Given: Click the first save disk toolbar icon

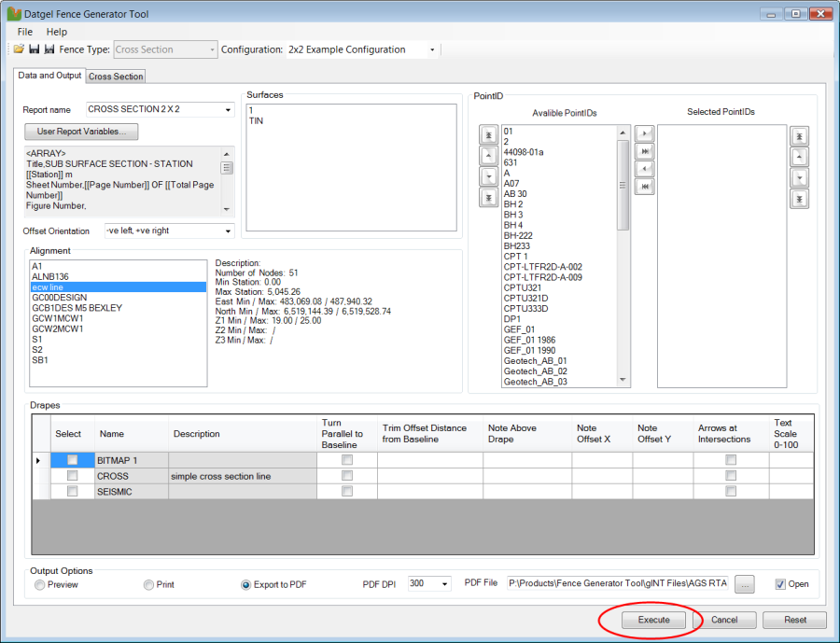Looking at the screenshot, I should point(34,49).
